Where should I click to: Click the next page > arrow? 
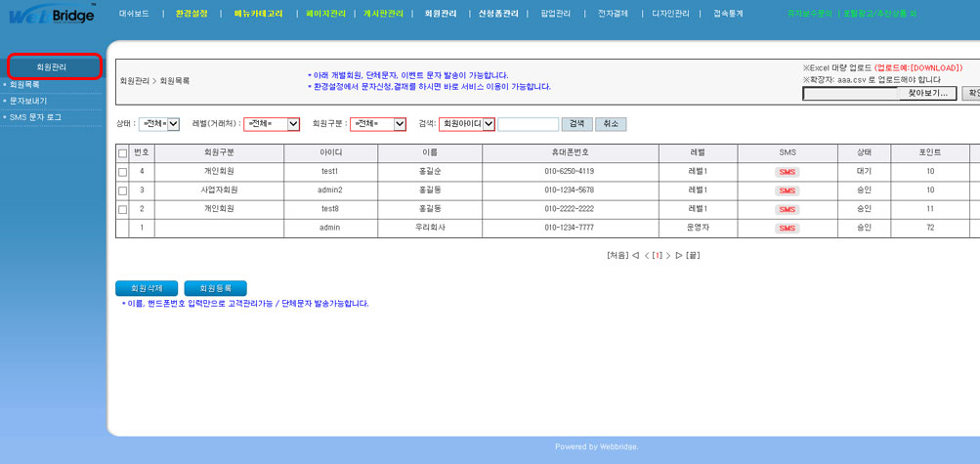668,255
